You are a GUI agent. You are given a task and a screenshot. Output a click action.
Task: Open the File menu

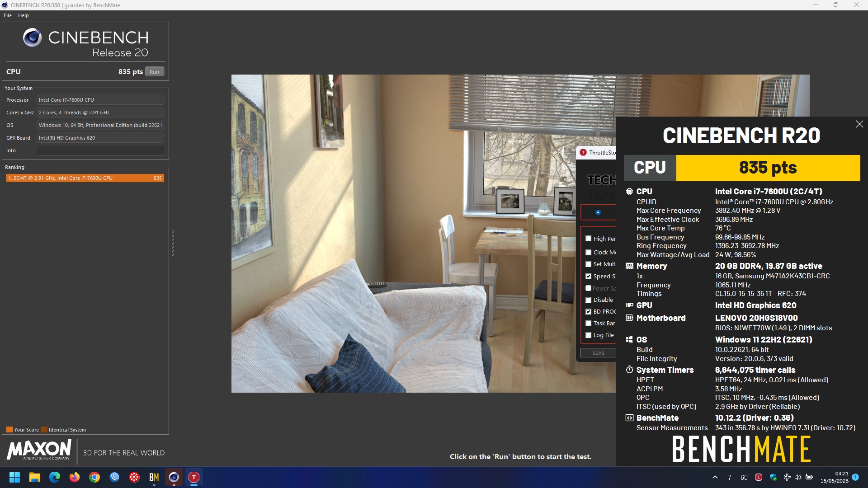coord(8,15)
